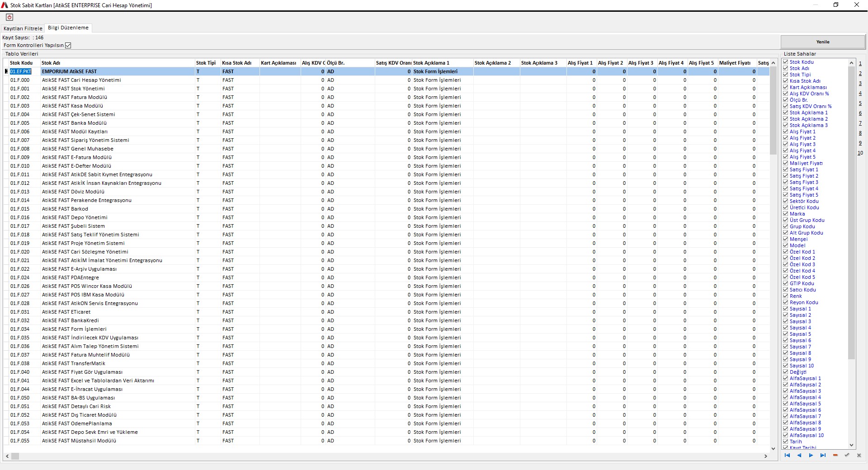Viewport: 868px width, 470px height.
Task: Toggle AlfaSayısal 10 checkbox
Action: [x=786, y=435]
